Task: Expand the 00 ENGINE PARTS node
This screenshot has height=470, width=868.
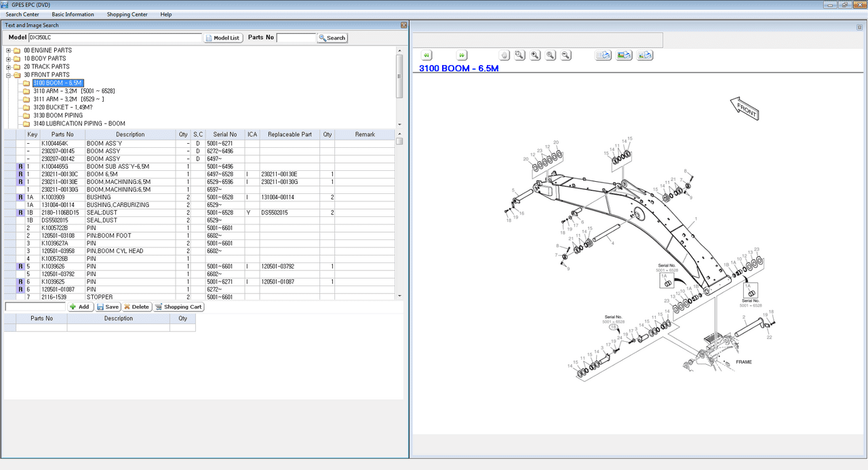Action: tap(7, 50)
